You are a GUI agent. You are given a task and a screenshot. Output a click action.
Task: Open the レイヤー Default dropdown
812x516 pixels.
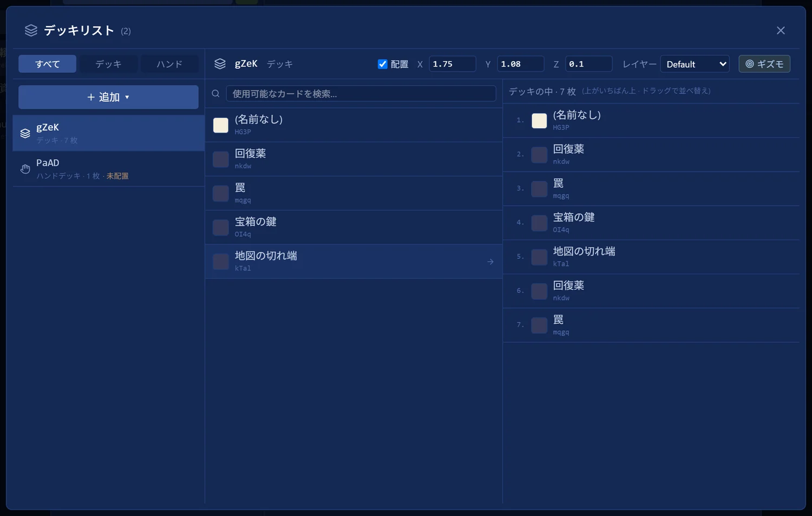pyautogui.click(x=695, y=64)
